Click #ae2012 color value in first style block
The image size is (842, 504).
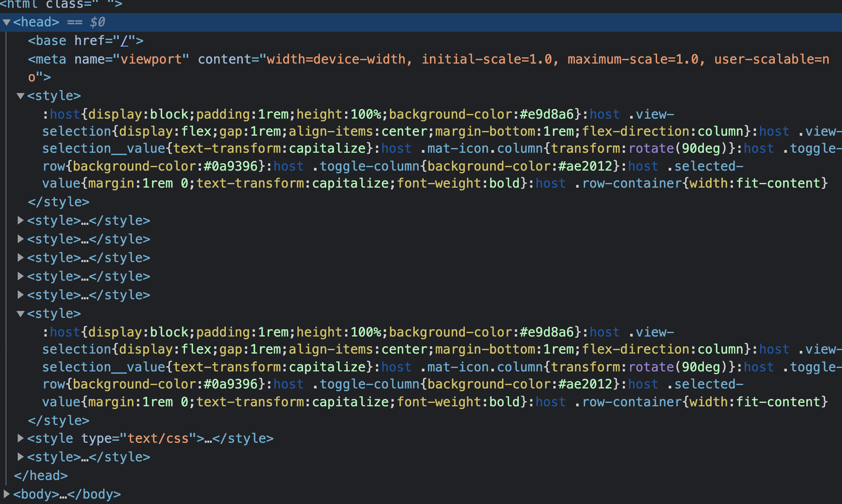click(585, 166)
